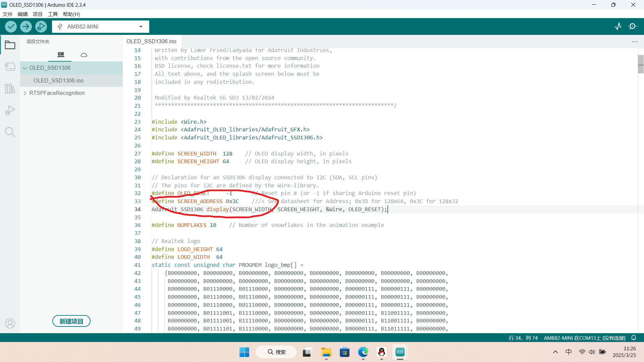Collapse the OLED_SSD1306 folder
This screenshot has height=362, width=644.
tap(25, 68)
